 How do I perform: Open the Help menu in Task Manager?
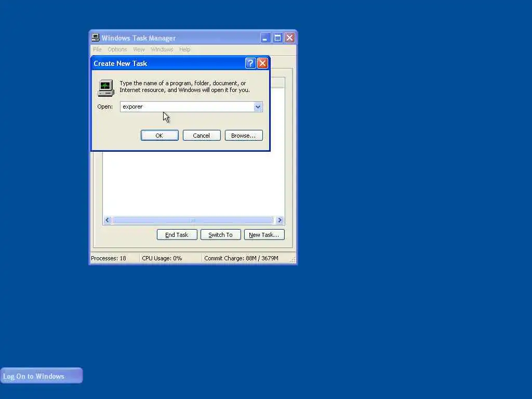pyautogui.click(x=184, y=49)
